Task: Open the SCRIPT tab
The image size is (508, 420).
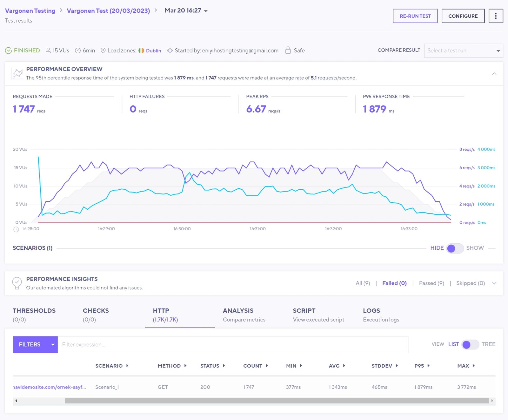Action: coord(318,315)
